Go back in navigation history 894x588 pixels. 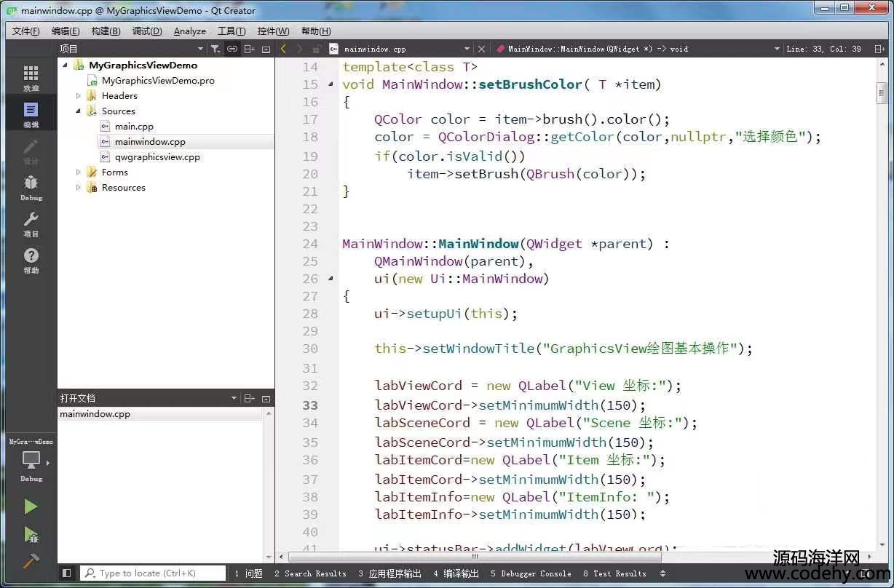coord(283,49)
